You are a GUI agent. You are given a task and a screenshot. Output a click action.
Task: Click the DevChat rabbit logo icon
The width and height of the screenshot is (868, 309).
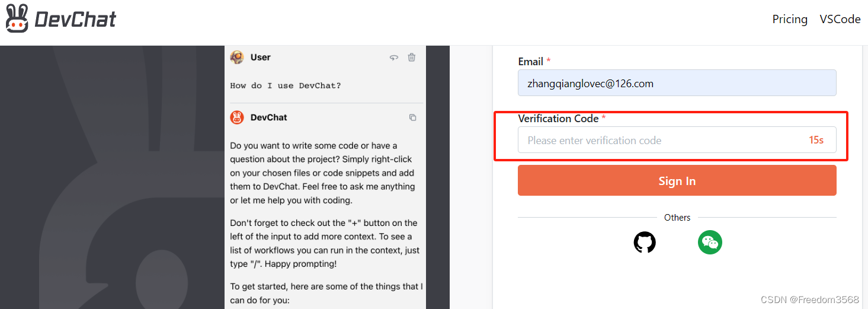(17, 18)
